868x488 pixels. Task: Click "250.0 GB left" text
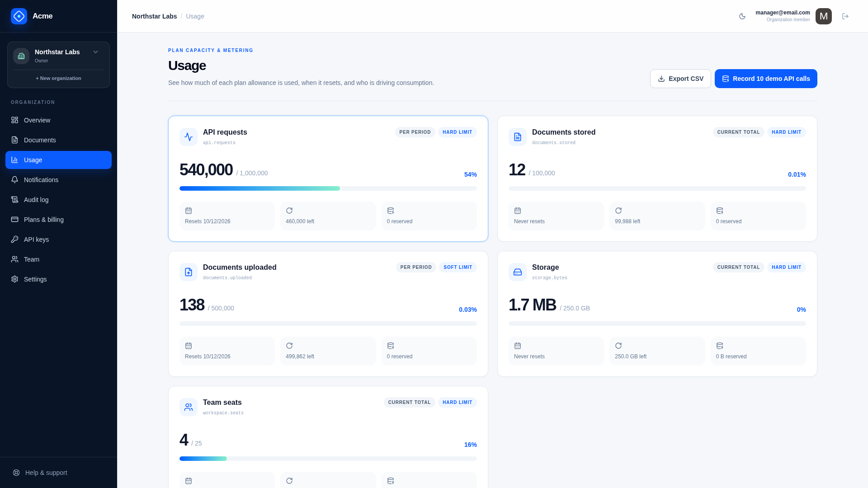631,357
